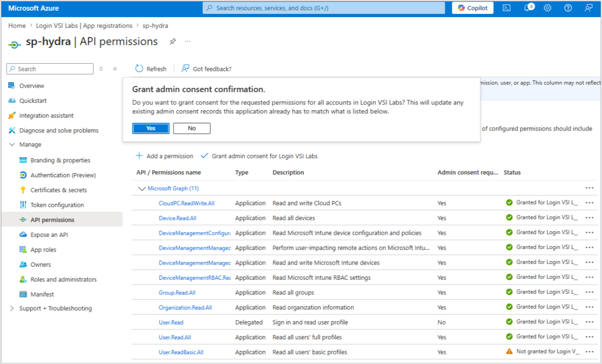Screen dimensions: 602x364
Task: Open the Copilot assistant
Action: [x=472, y=8]
